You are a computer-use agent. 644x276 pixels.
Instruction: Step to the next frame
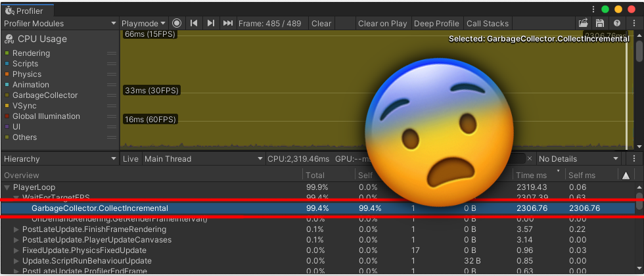click(x=211, y=24)
